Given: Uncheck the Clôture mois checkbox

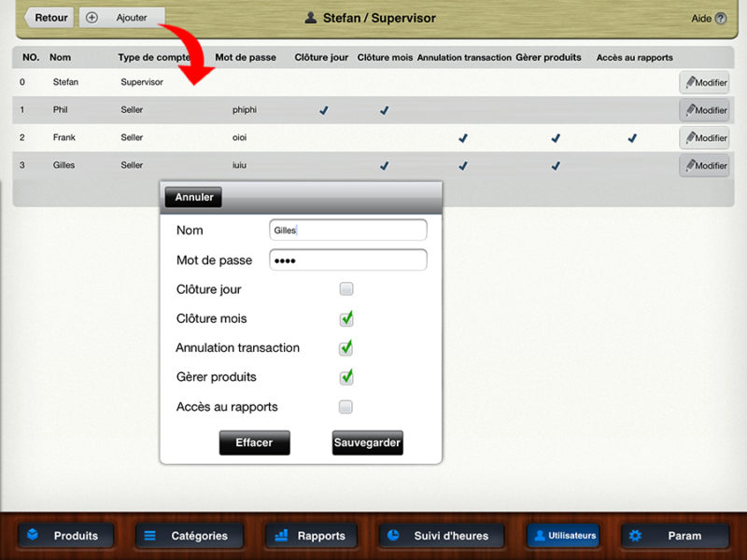Looking at the screenshot, I should [346, 319].
